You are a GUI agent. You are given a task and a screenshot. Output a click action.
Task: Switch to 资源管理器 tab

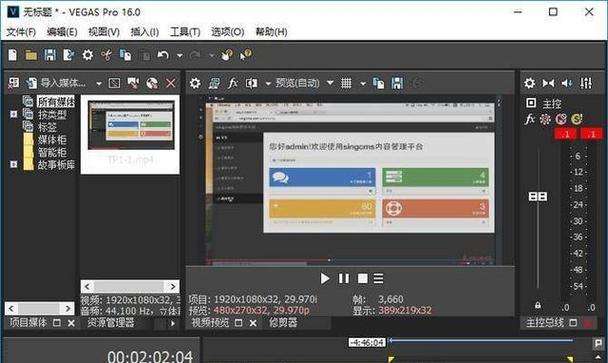click(111, 323)
